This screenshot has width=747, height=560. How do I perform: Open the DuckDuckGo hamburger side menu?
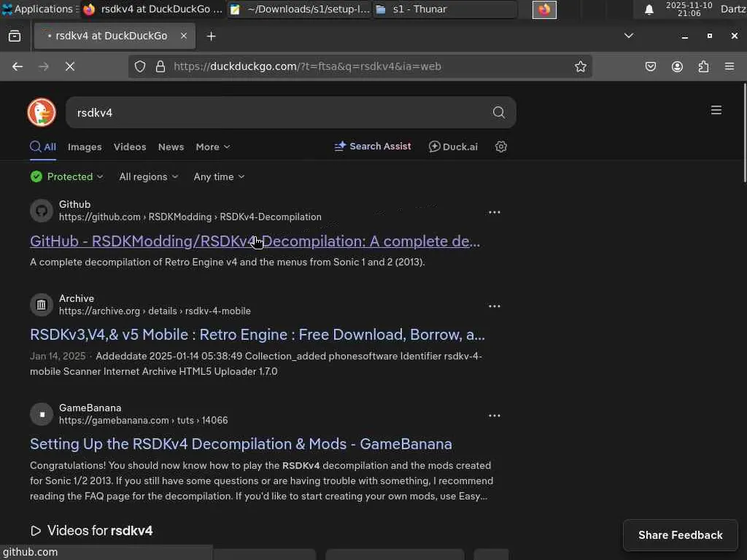click(x=716, y=111)
